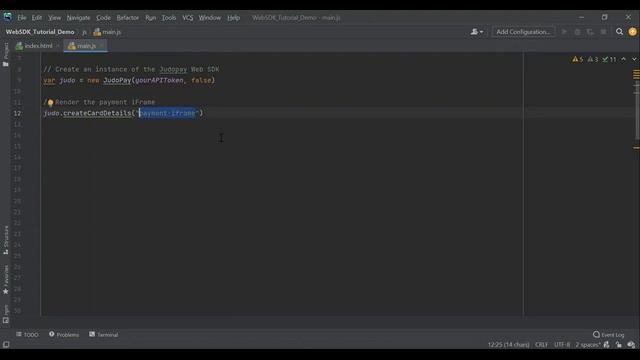
Task: Click the WebSDK_Tutorial_Demo breadcrumb
Action: pyautogui.click(x=40, y=32)
